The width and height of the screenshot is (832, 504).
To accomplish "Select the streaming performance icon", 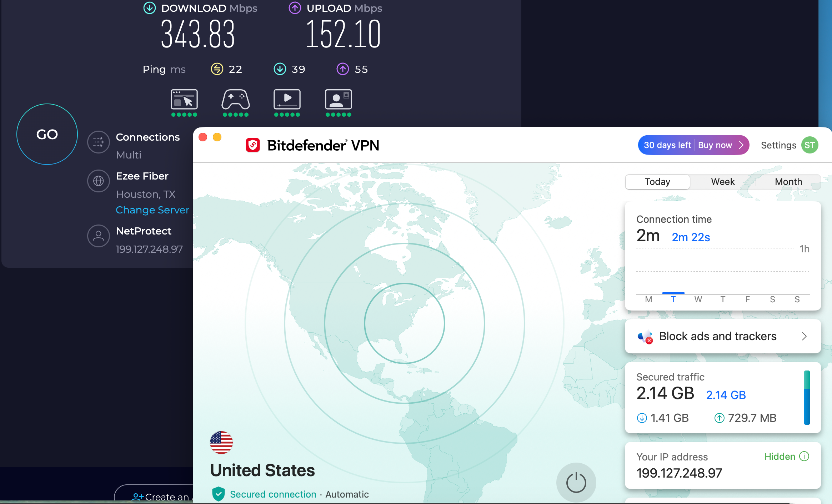I will point(287,100).
